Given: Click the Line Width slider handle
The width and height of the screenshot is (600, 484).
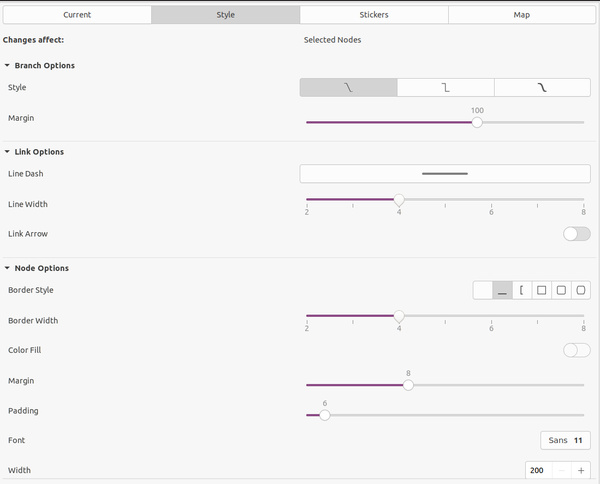Looking at the screenshot, I should click(399, 199).
